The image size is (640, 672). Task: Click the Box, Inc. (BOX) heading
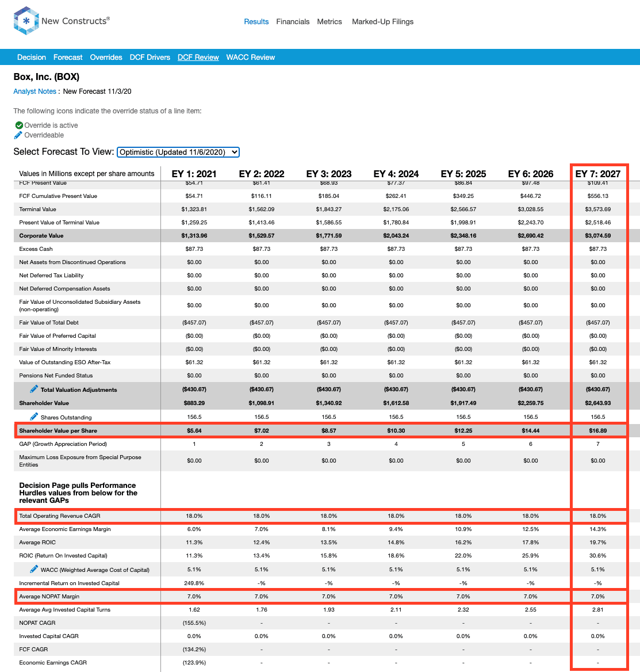(46, 77)
